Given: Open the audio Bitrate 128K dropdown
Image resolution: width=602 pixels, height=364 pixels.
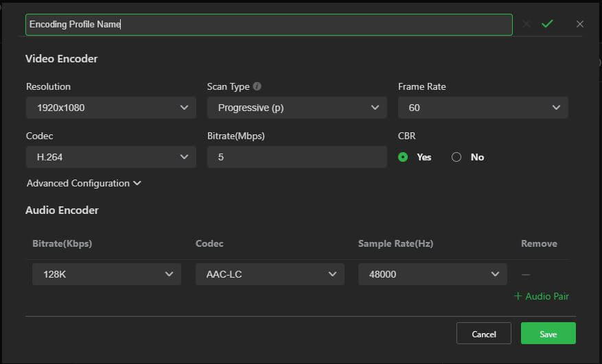Looking at the screenshot, I should (x=106, y=274).
